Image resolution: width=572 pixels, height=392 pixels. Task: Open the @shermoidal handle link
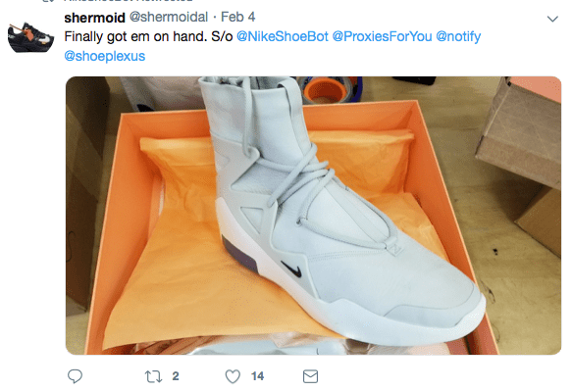click(x=169, y=17)
